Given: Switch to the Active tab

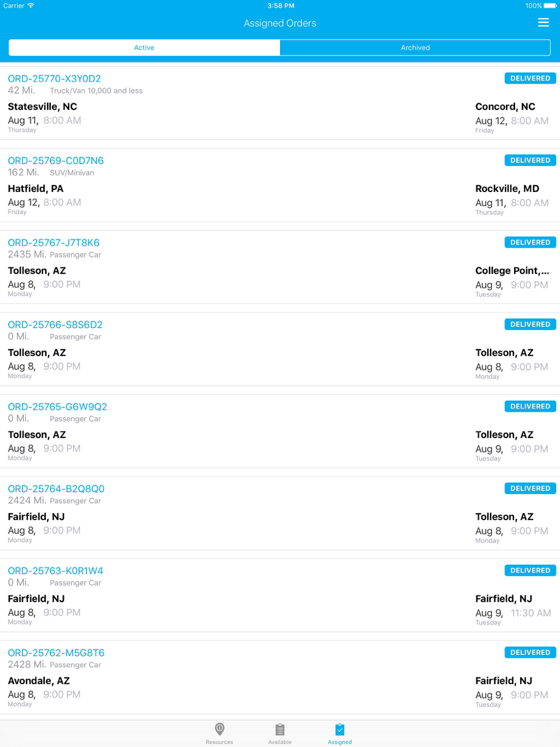Looking at the screenshot, I should point(144,48).
